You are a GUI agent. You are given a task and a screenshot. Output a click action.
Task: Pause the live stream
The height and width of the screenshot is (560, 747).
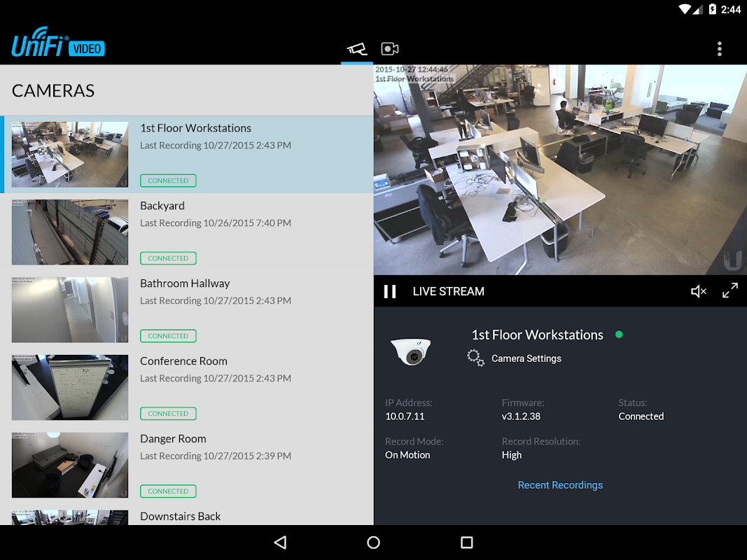[x=390, y=291]
